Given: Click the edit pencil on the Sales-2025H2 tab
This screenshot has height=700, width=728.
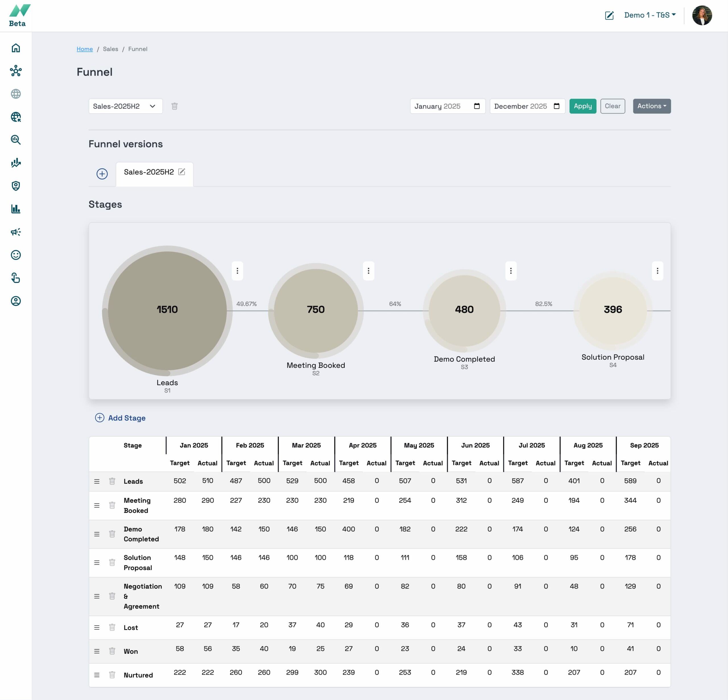Looking at the screenshot, I should (182, 171).
